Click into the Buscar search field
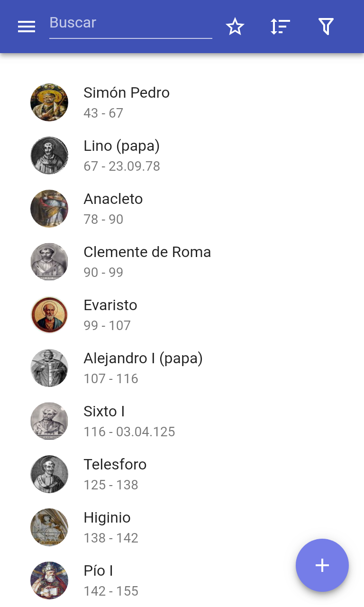Image resolution: width=364 pixels, height=607 pixels. coord(131,24)
